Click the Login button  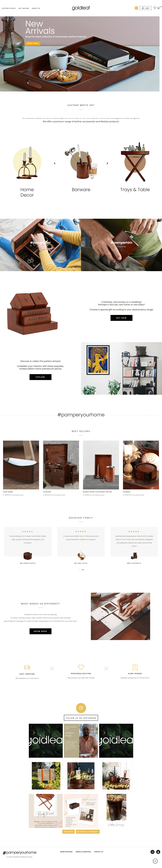point(146,8)
